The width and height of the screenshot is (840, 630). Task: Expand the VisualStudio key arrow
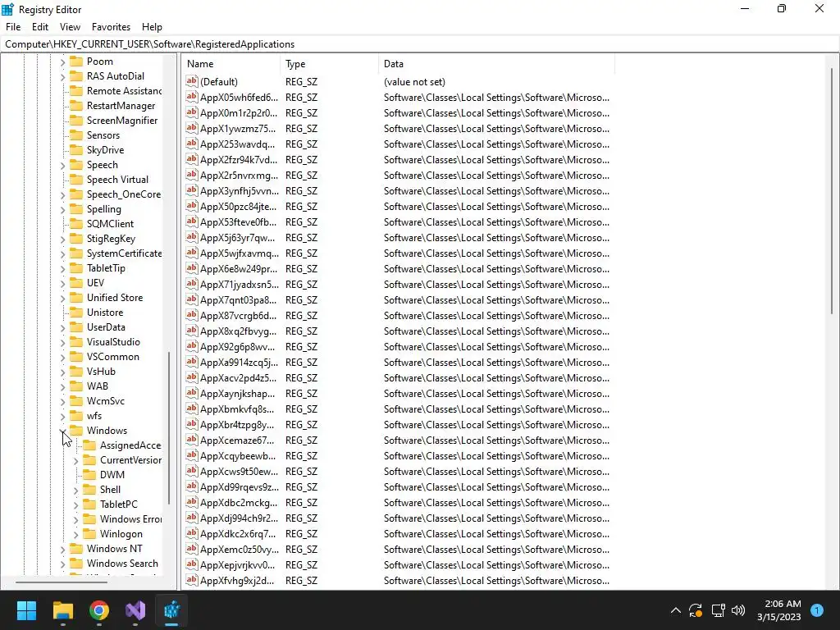pos(62,342)
